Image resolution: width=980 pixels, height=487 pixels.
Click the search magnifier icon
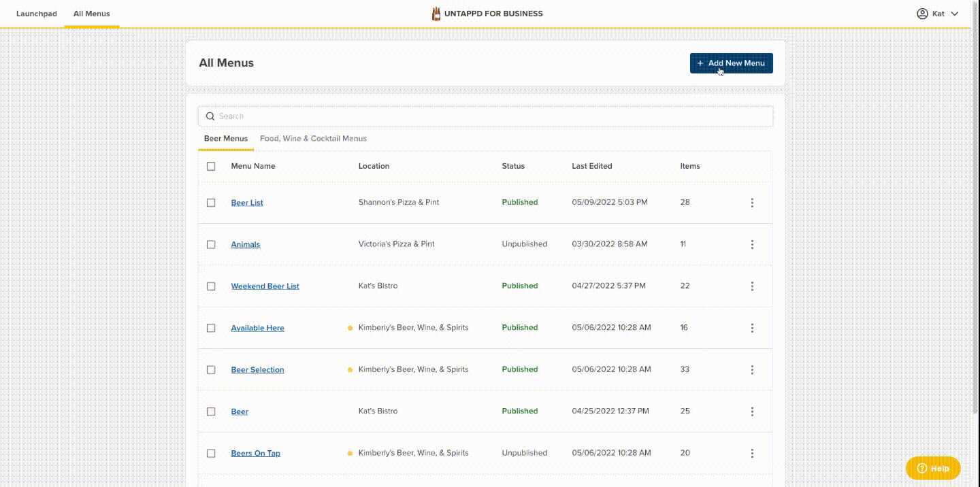(210, 116)
